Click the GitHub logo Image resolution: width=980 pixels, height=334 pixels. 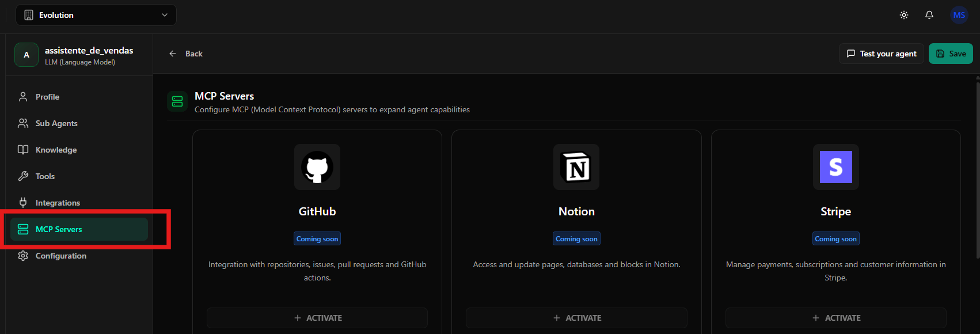point(317,167)
